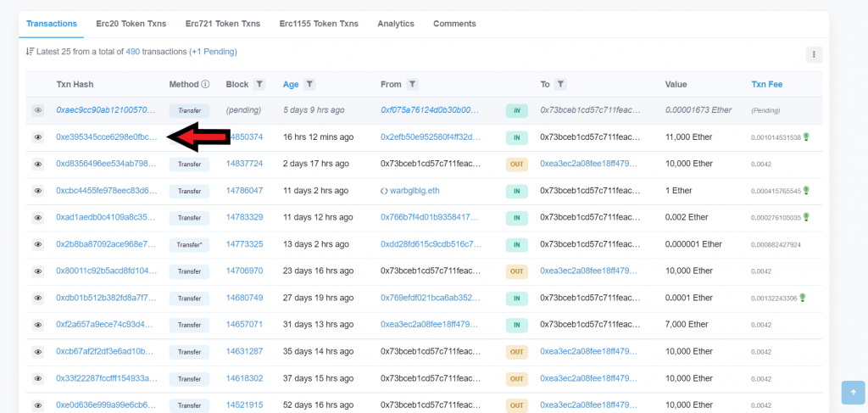
Task: Toggle eye preview for pending transaction 0xaec9cc90ab
Action: [x=38, y=110]
